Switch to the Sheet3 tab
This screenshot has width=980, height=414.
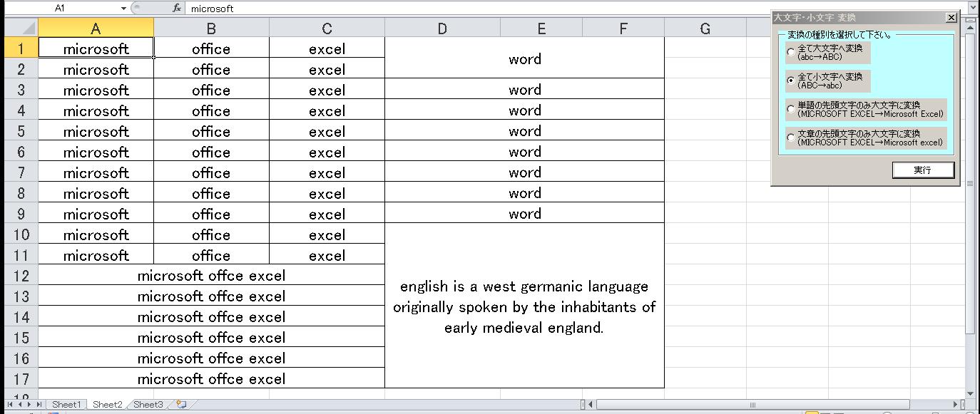pyautogui.click(x=148, y=405)
